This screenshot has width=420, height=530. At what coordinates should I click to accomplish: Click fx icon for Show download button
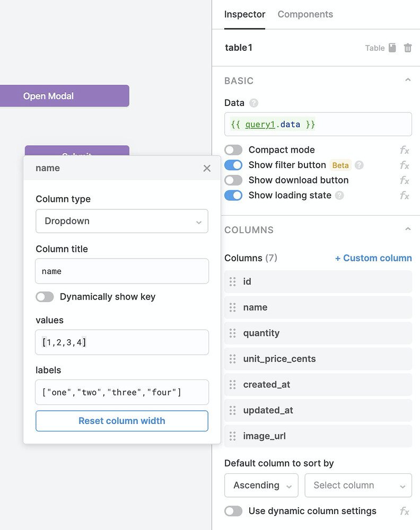tap(405, 180)
